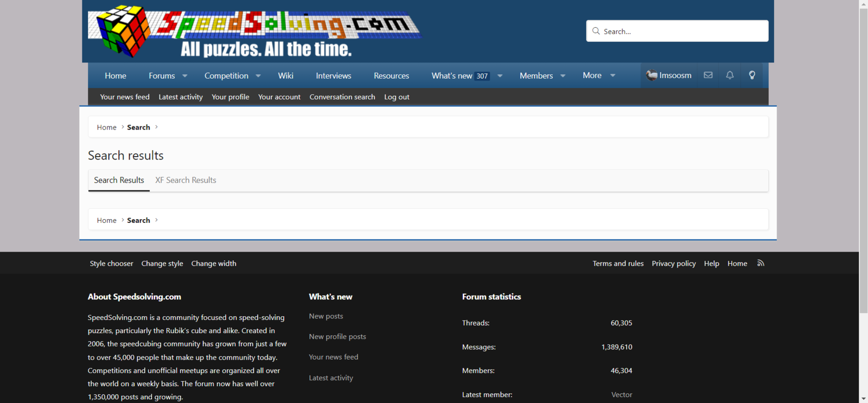Viewport: 868px width, 403px height.
Task: Open New posts under What's new
Action: coord(326,316)
